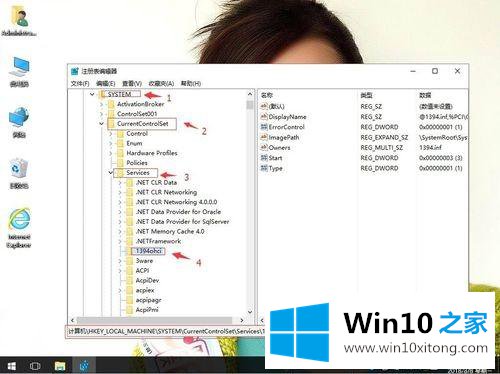Open Internet Explorer desktop shortcut
The image size is (500, 374).
tap(19, 228)
